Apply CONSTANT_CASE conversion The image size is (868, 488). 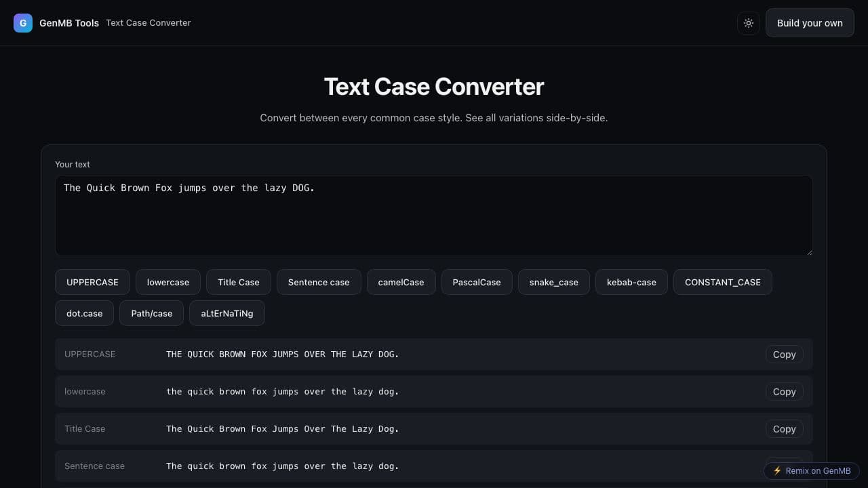723,282
